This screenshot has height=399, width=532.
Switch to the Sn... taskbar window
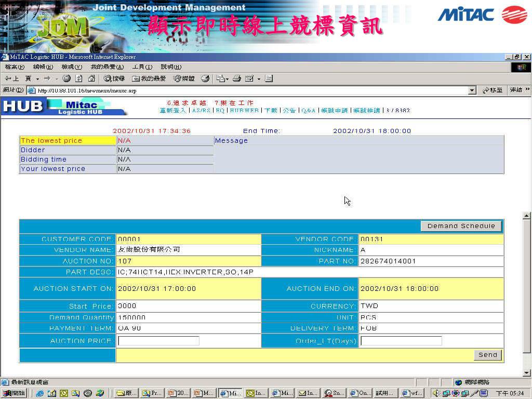pyautogui.click(x=334, y=393)
